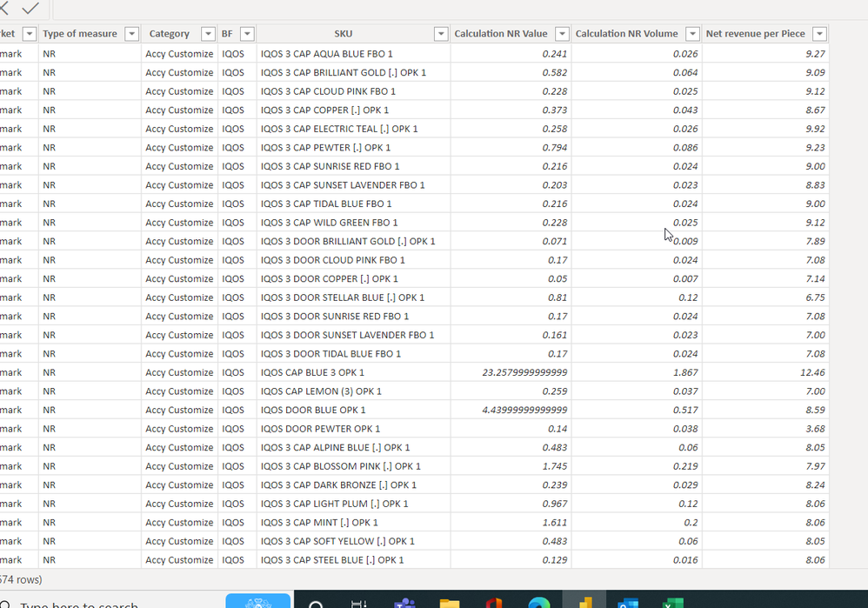Select cell IQOS CAP LEMON (3) OPK 1

click(354, 391)
